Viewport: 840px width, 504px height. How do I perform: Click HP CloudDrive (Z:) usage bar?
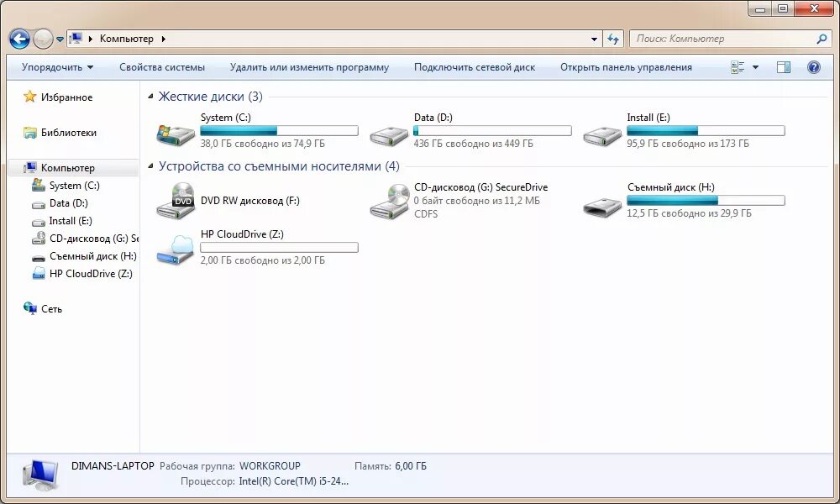point(279,247)
